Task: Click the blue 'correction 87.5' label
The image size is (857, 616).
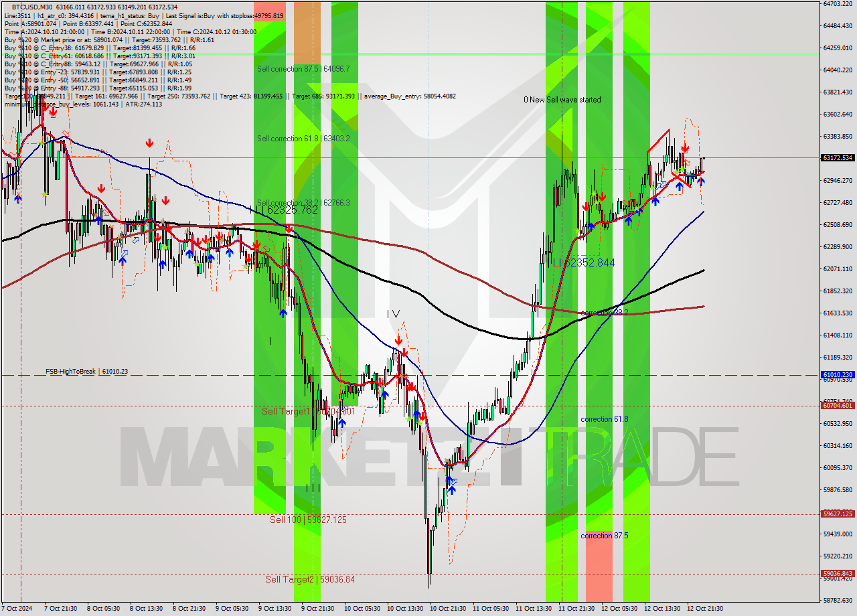Action: [x=605, y=536]
